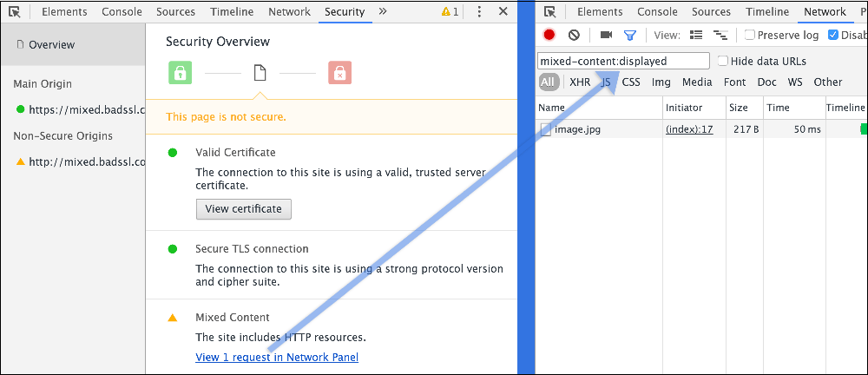Clear the network log with the block icon
Screen dimensions: 868x375
(574, 35)
